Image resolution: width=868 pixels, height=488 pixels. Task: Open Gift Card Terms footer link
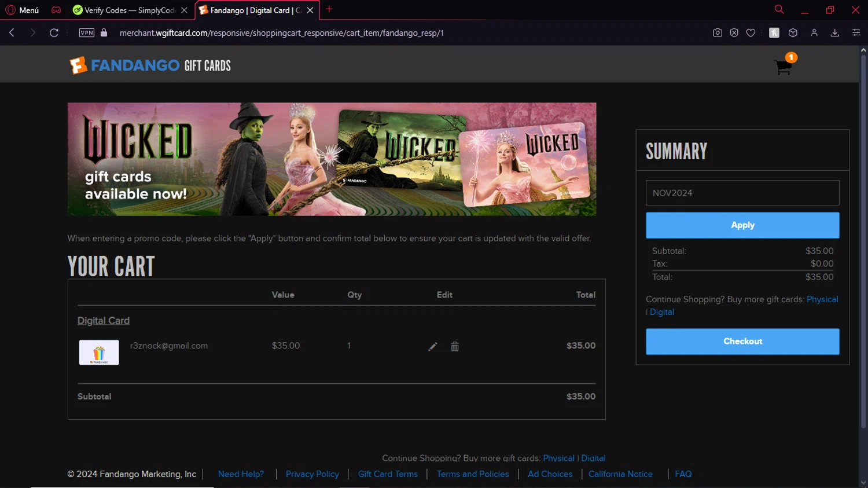(388, 474)
